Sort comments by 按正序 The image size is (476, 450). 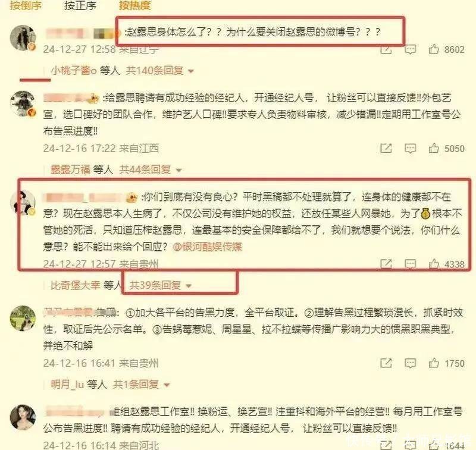(80, 5)
